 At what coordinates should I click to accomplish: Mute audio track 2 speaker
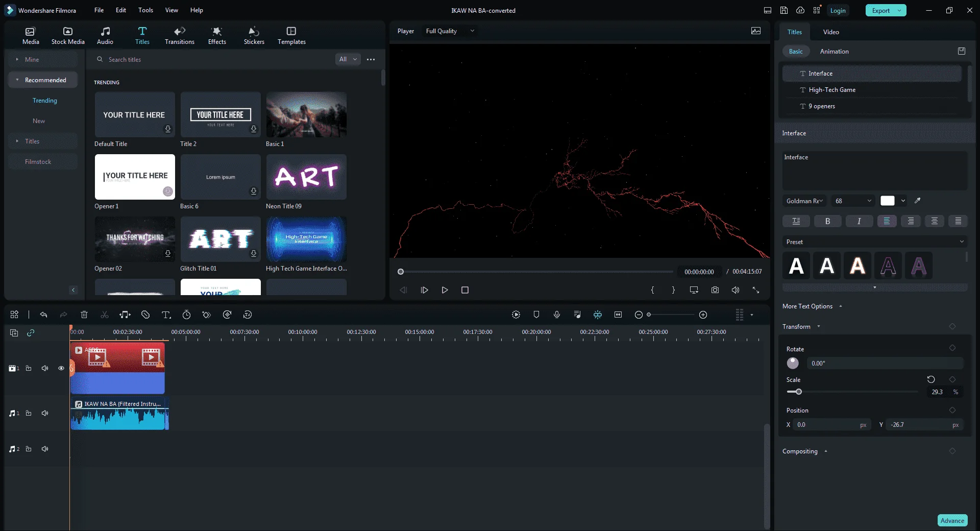45,449
